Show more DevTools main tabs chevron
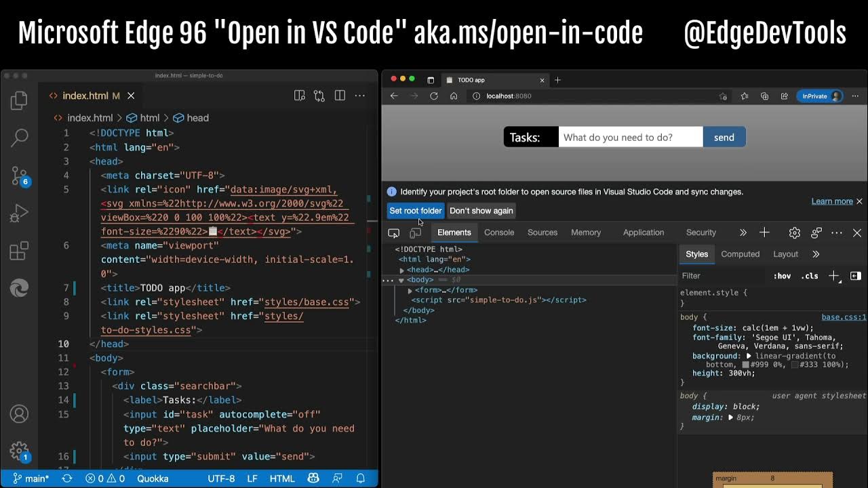 743,232
